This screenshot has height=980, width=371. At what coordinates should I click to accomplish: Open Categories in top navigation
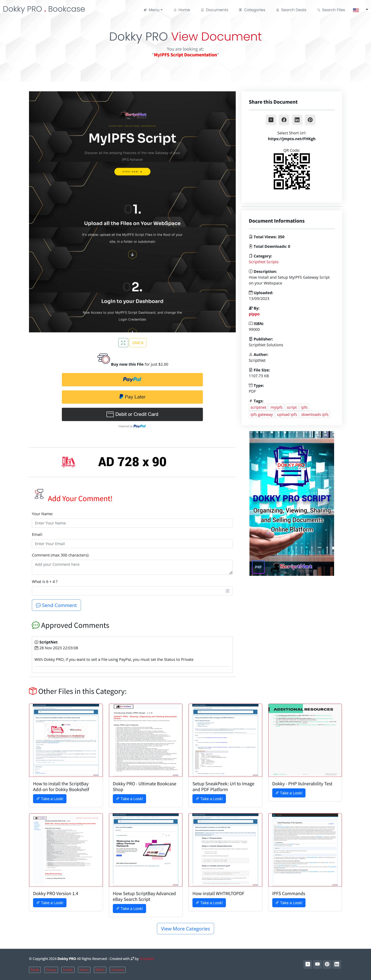(x=252, y=10)
